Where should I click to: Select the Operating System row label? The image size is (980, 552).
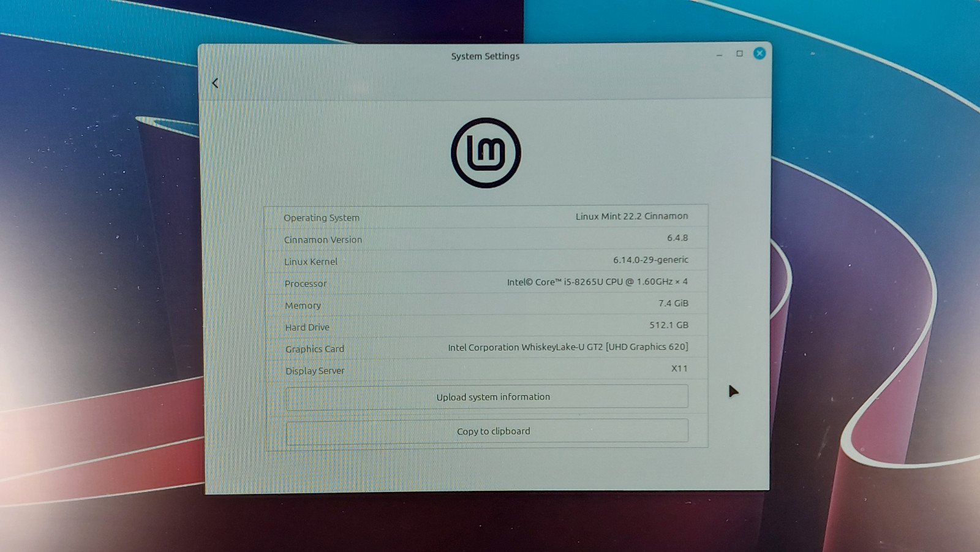pyautogui.click(x=322, y=218)
